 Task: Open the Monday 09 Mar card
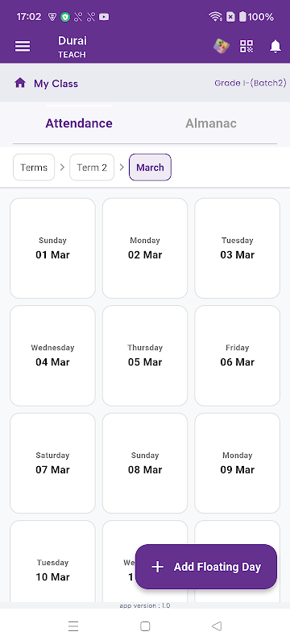(238, 464)
